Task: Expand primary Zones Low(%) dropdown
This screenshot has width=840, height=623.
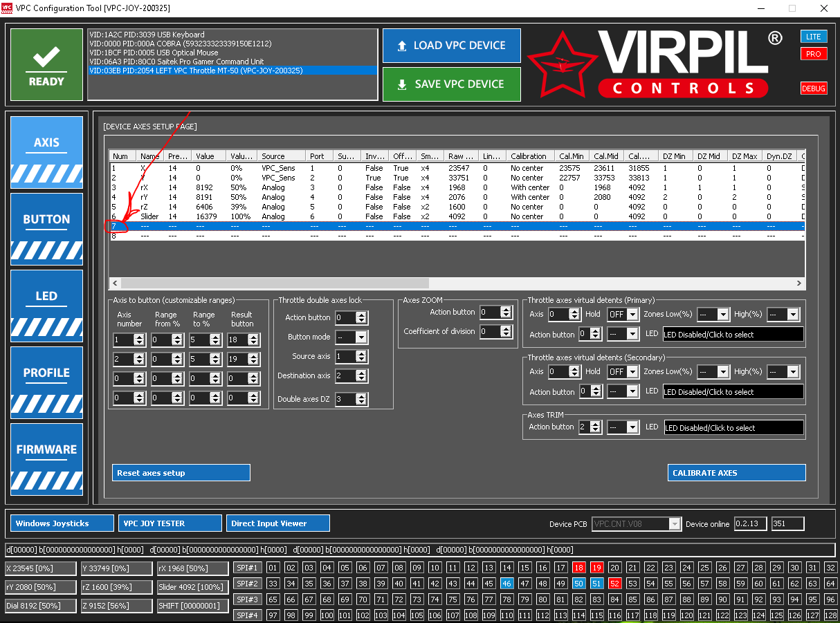Action: (713, 314)
